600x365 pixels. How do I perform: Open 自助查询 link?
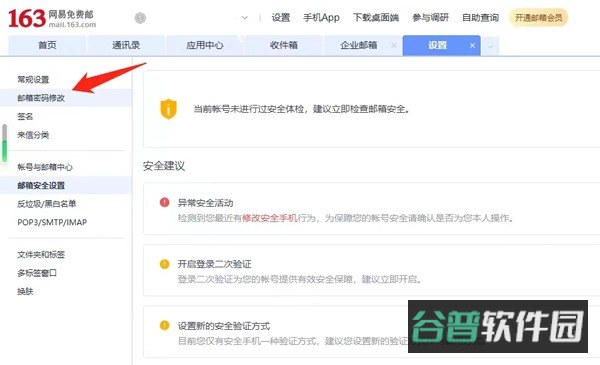[480, 18]
